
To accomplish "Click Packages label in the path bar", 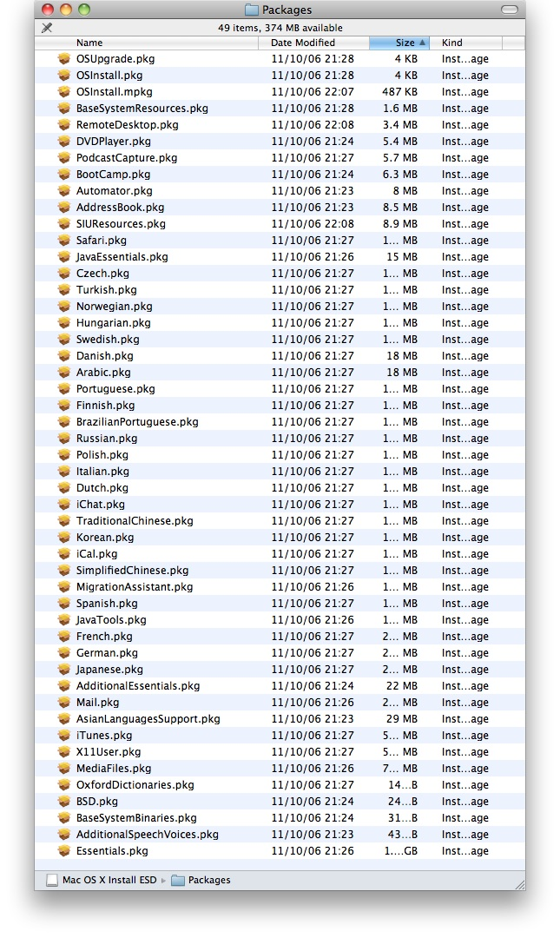I will 209,880.
